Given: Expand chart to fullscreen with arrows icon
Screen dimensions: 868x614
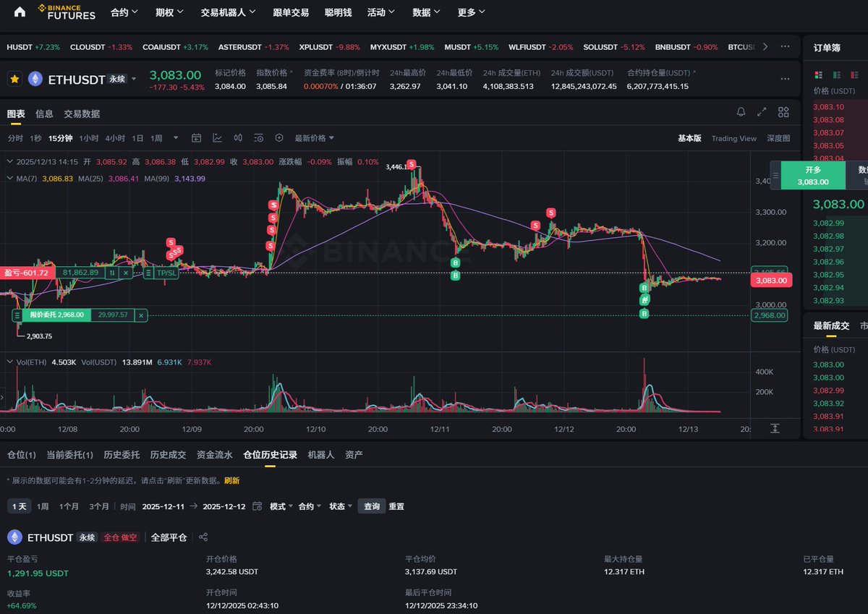Looking at the screenshot, I should coord(762,112).
